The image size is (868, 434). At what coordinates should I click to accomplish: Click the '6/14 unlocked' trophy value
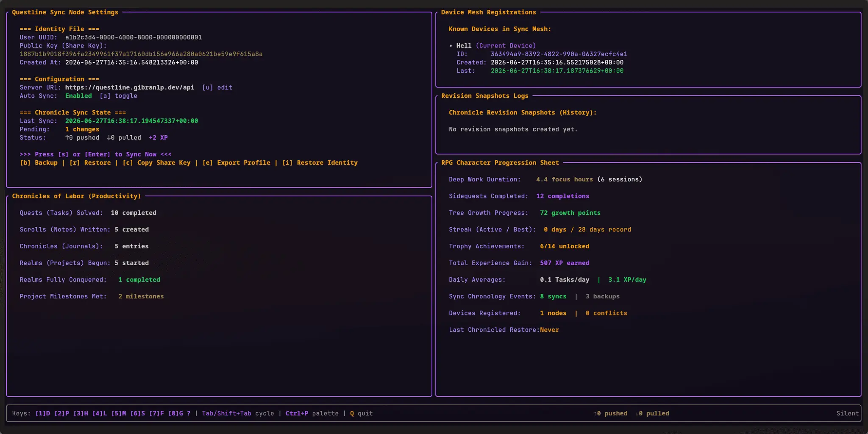(x=565, y=246)
